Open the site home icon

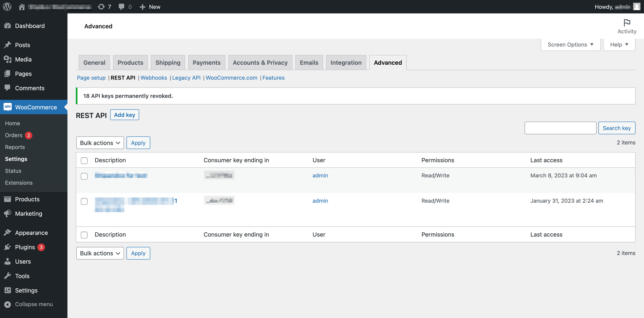tap(22, 7)
